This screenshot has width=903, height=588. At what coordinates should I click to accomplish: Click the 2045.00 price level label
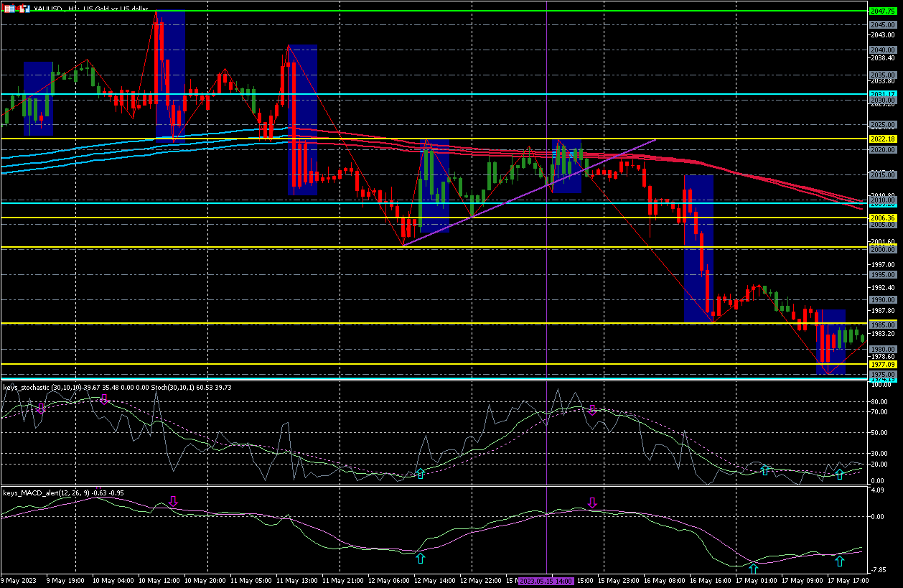pyautogui.click(x=881, y=24)
